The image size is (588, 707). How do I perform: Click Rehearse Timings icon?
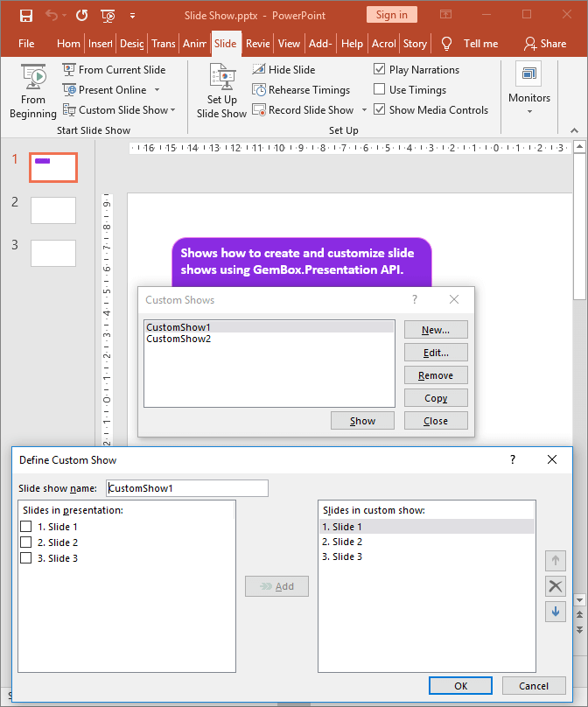click(x=260, y=90)
